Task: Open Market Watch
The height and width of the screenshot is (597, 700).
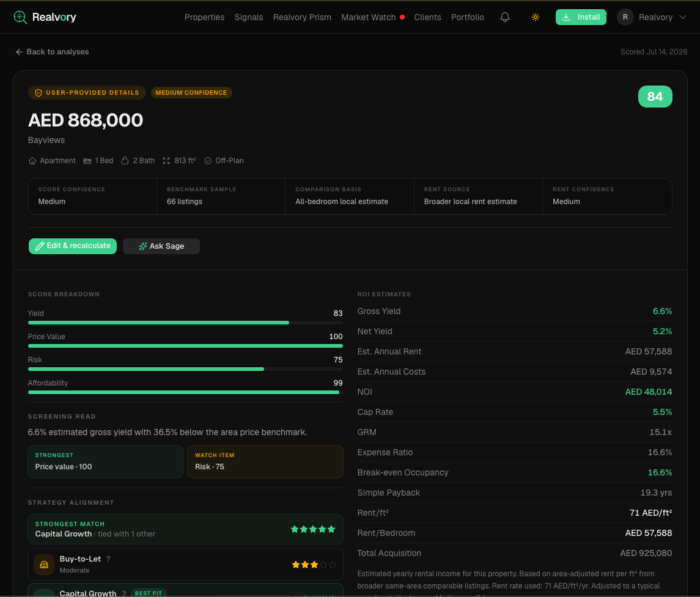Action: [x=368, y=17]
